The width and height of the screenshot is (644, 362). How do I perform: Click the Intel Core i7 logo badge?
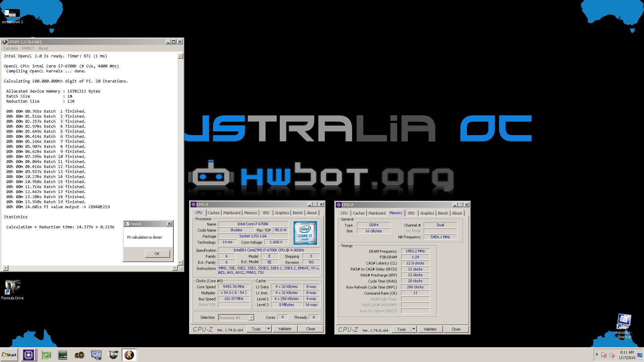pos(305,233)
